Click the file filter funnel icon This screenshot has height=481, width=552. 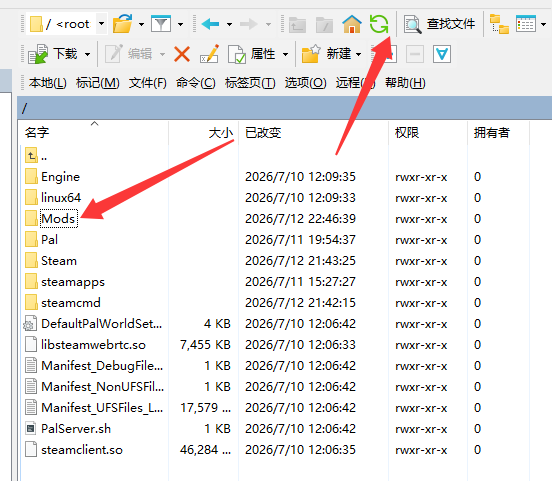coord(161,24)
